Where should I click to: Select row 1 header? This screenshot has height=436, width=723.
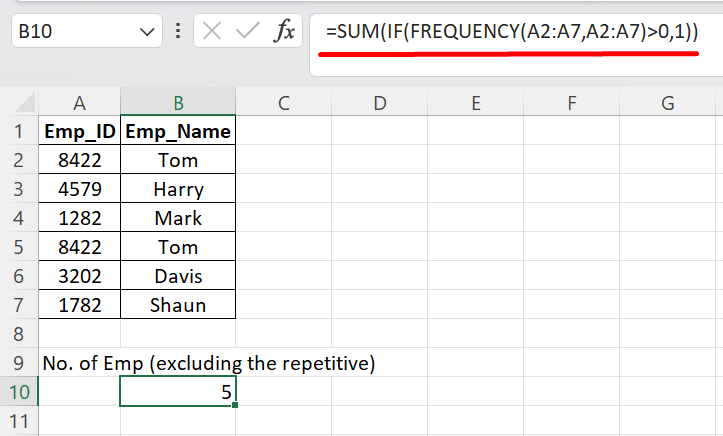tap(18, 131)
